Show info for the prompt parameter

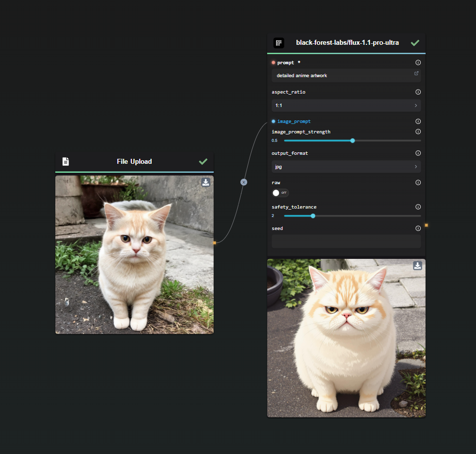[418, 63]
